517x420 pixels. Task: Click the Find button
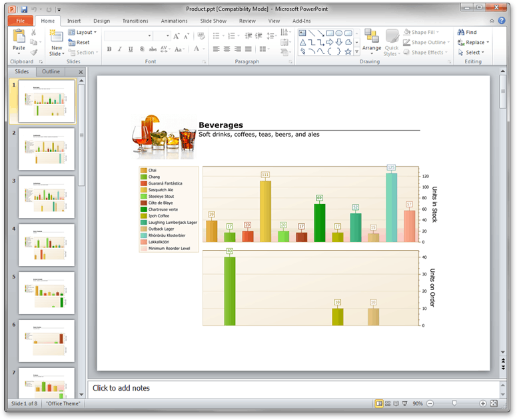coord(467,32)
